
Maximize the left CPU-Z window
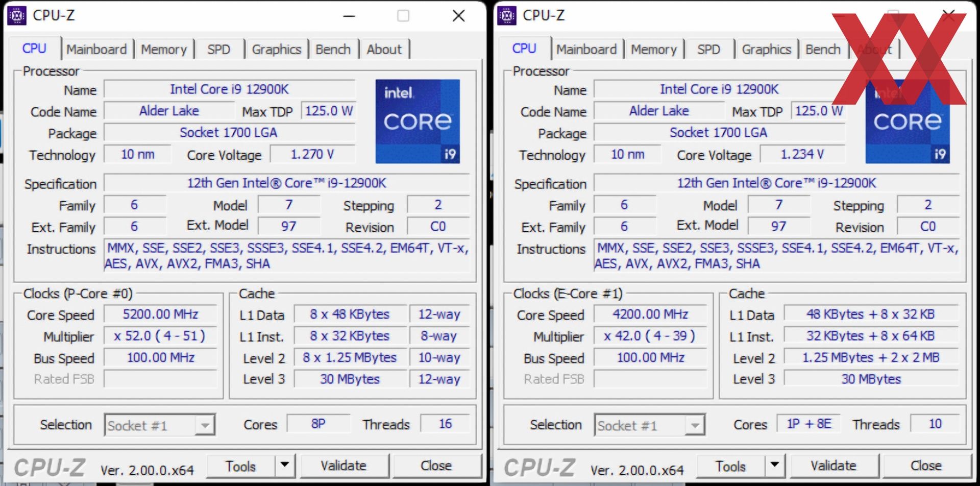click(x=403, y=16)
